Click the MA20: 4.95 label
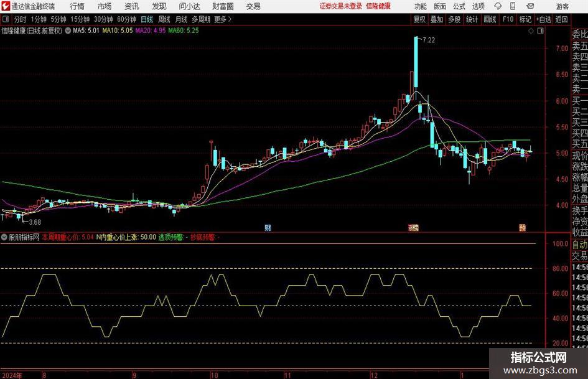This screenshot has width=588, height=379. coord(151,30)
